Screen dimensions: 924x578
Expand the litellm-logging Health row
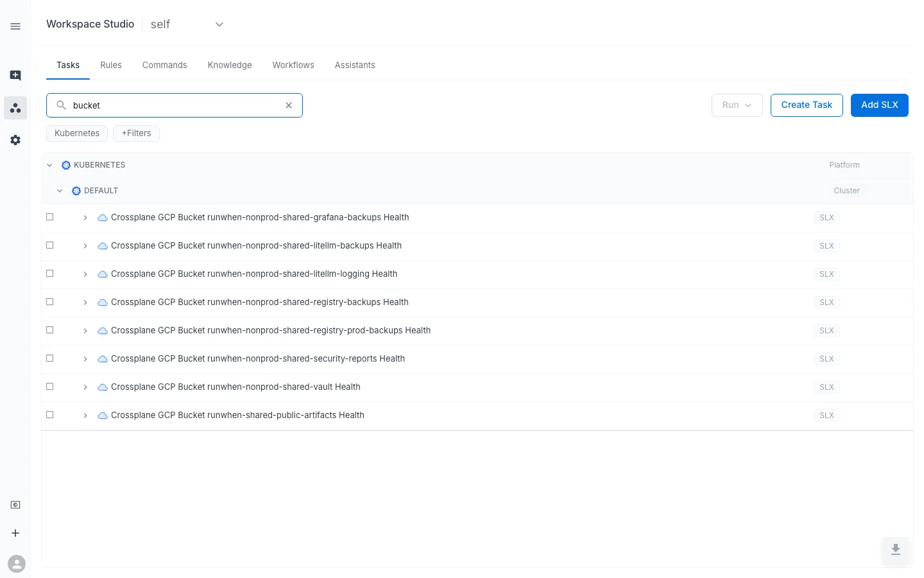point(85,274)
